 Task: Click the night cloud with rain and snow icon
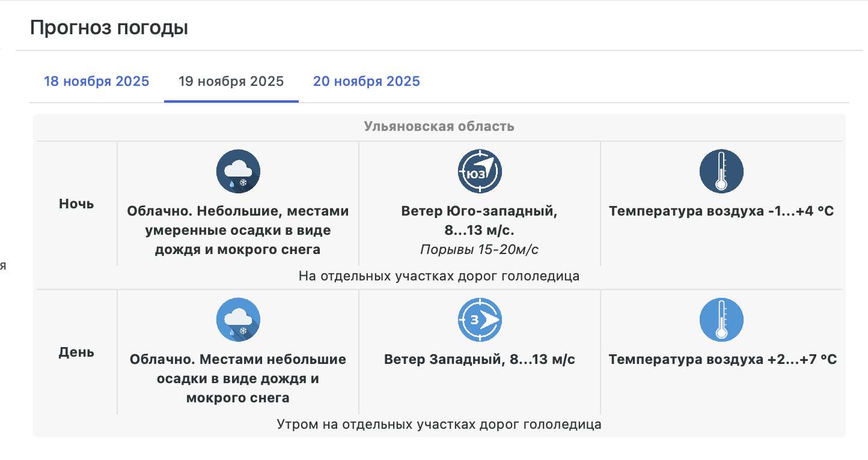(238, 172)
